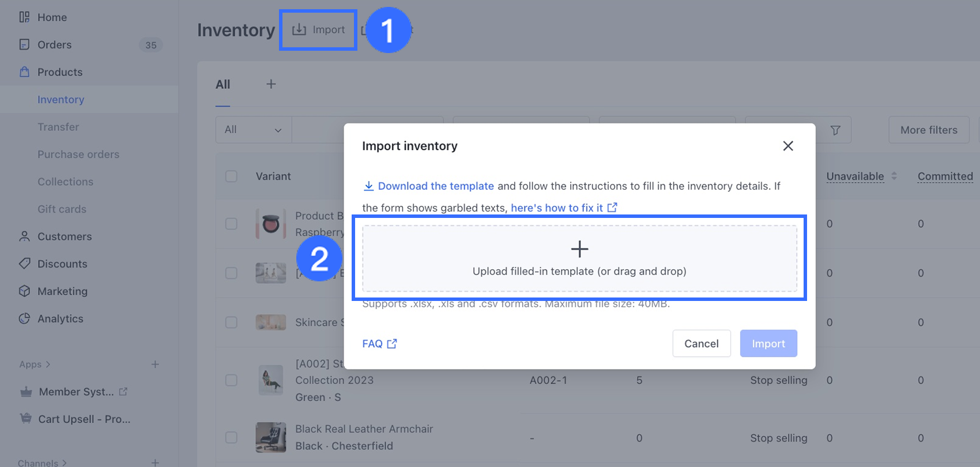980x467 pixels.
Task: Check the A002 Collection 2023 row checkbox
Action: click(x=231, y=380)
